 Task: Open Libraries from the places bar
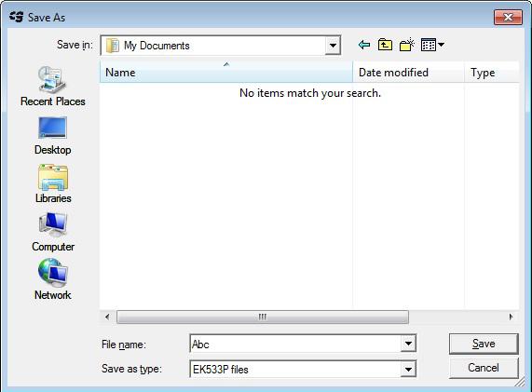pyautogui.click(x=53, y=183)
